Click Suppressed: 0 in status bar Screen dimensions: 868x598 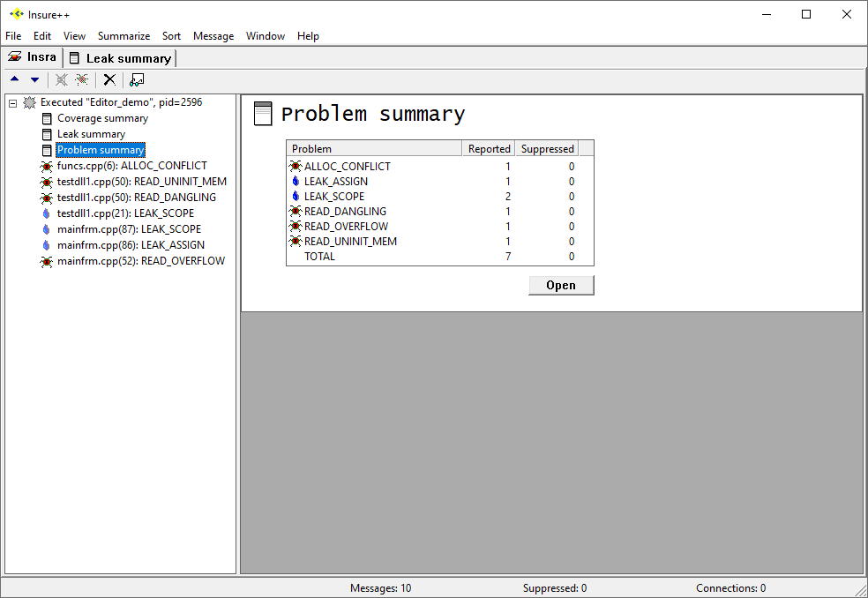tap(555, 588)
